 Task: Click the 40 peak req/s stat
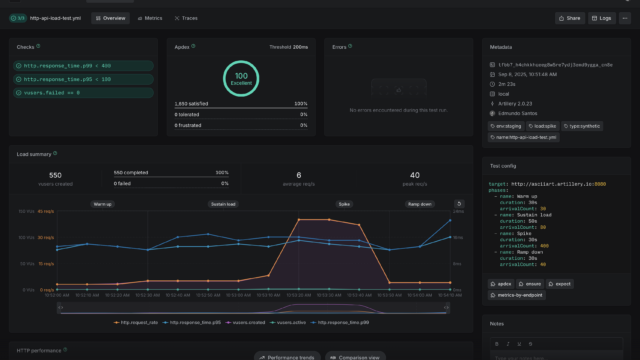(x=415, y=178)
